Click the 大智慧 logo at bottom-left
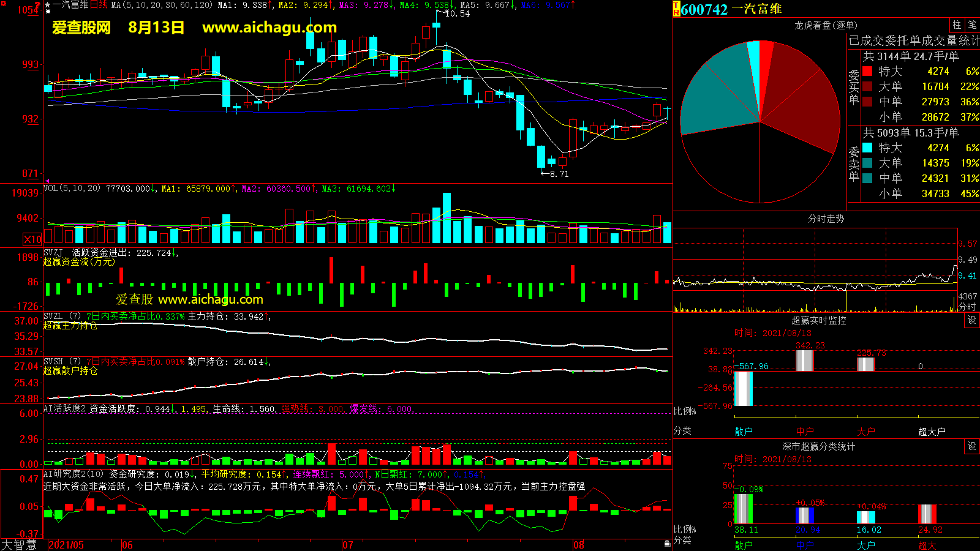Image resolution: width=980 pixels, height=551 pixels. 19,545
